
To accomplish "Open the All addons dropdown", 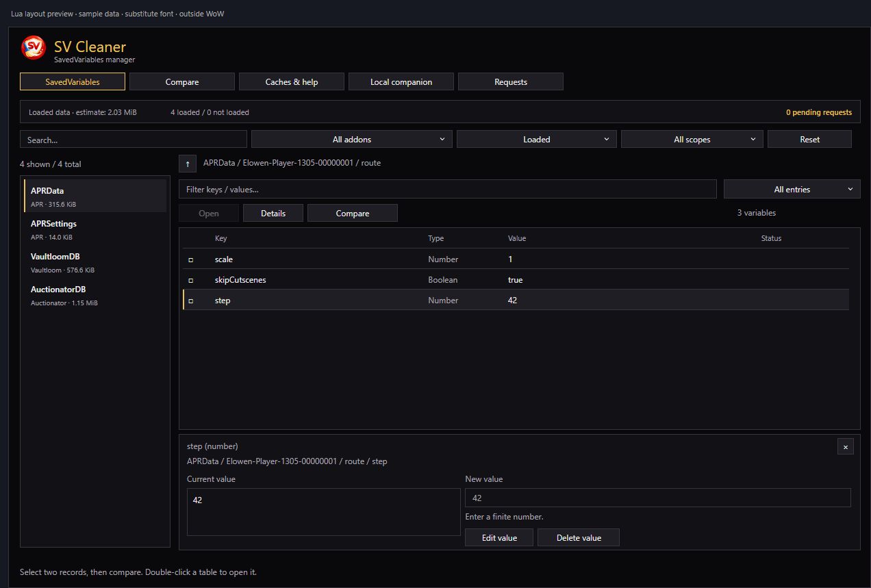I will 352,139.
